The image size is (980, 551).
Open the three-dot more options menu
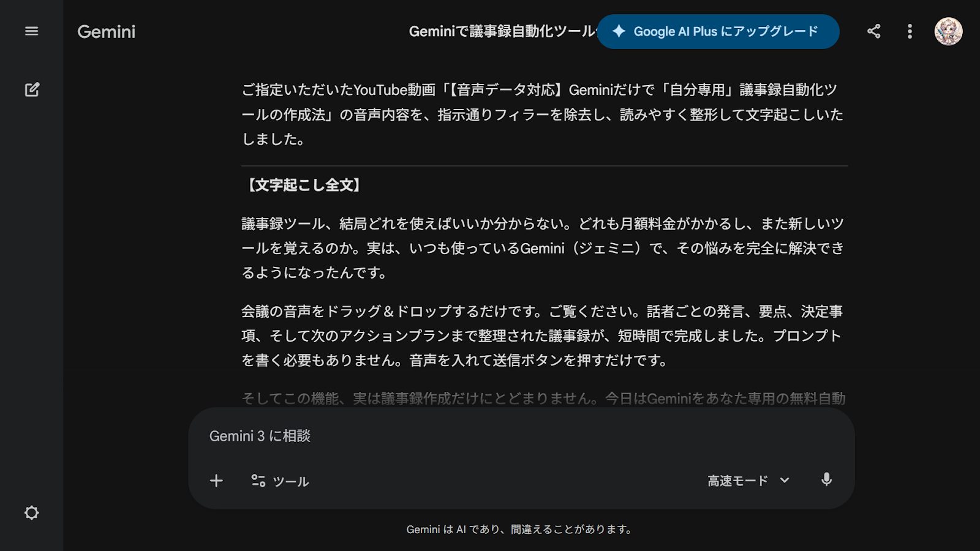910,31
